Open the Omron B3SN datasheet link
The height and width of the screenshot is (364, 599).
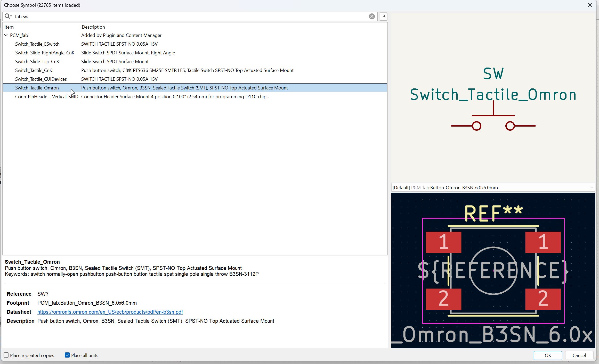point(110,312)
